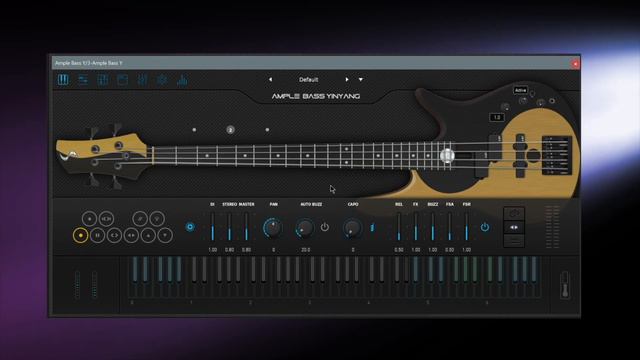640x360 pixels.
Task: Toggle the second top-row circle articulation button
Action: pyautogui.click(x=106, y=219)
